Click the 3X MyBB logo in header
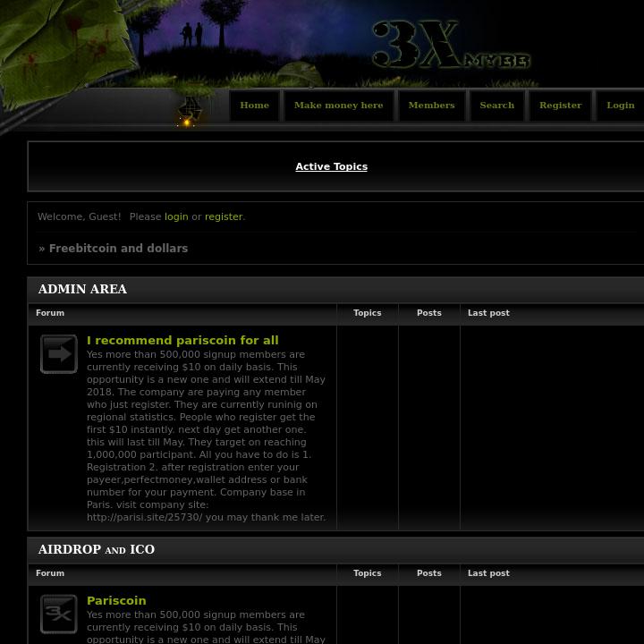 pos(451,47)
